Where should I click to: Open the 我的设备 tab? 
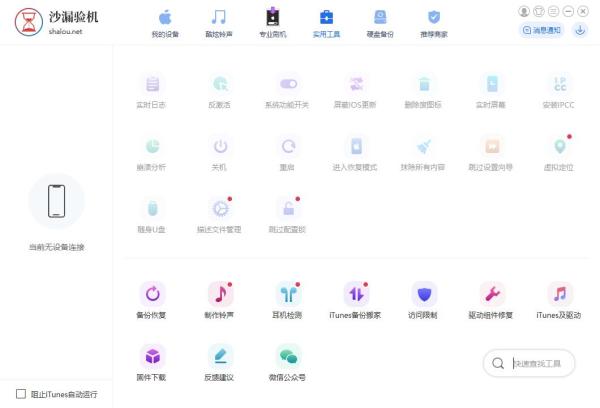(165, 24)
